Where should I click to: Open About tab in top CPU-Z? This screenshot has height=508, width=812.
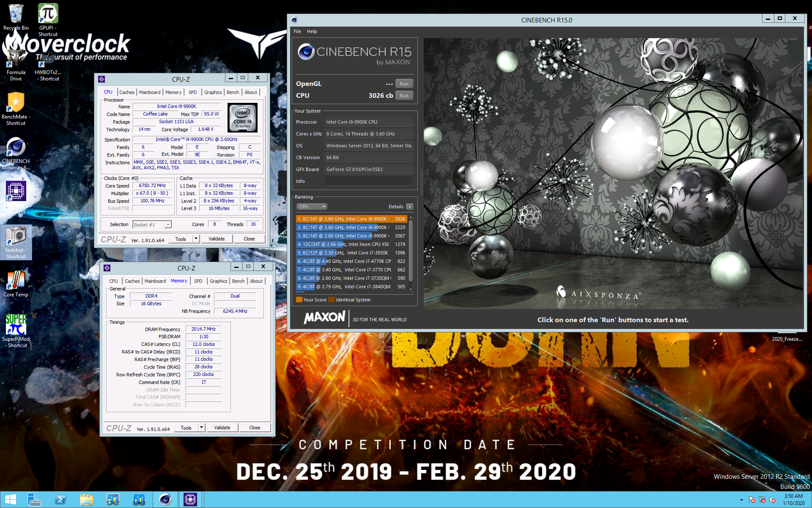[x=251, y=92]
